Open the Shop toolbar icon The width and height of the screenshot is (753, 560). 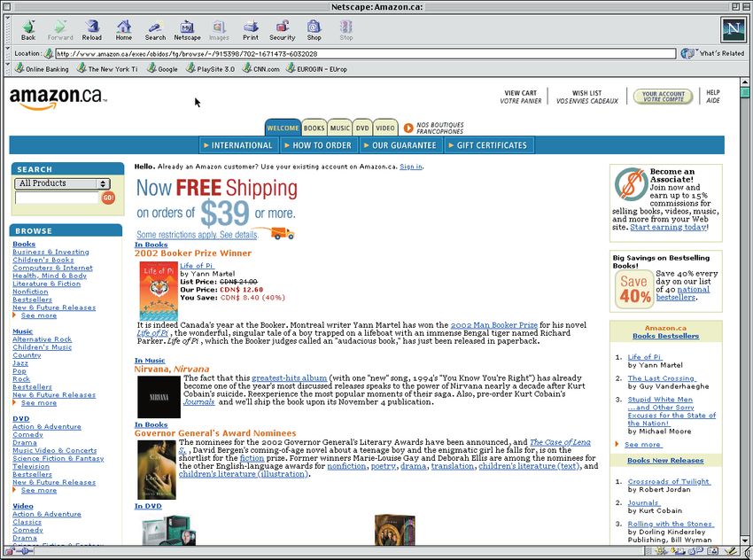[x=314, y=30]
